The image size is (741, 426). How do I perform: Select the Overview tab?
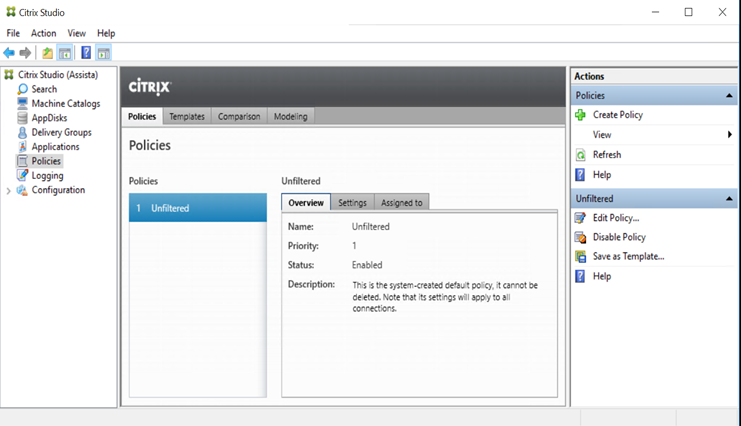[x=306, y=202]
